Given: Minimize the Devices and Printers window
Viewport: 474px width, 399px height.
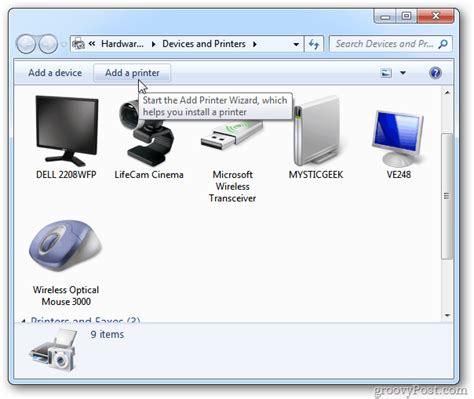Looking at the screenshot, I should point(385,16).
